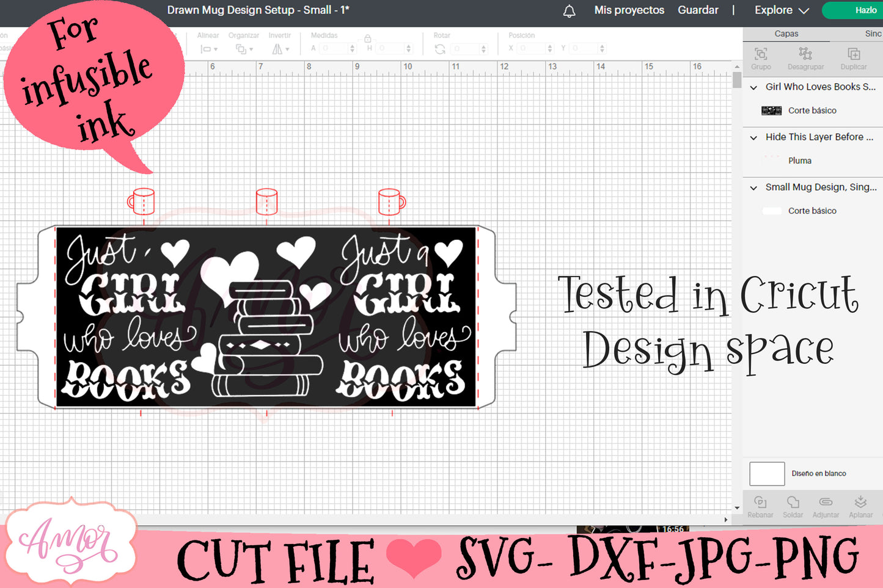
Task: Collapse the Small Mug Design layer group
Action: point(753,187)
